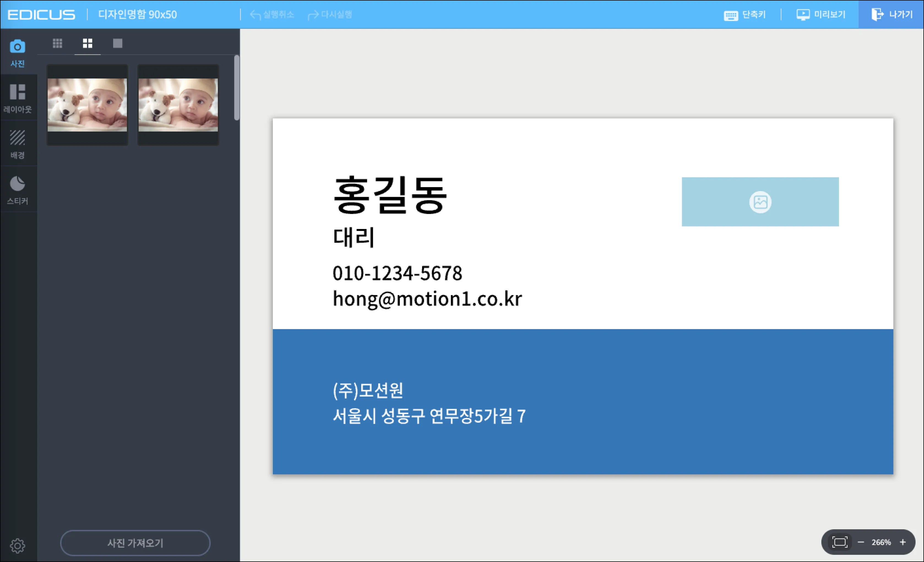924x562 pixels.
Task: Switch to small grid thumbnail view
Action: point(57,43)
